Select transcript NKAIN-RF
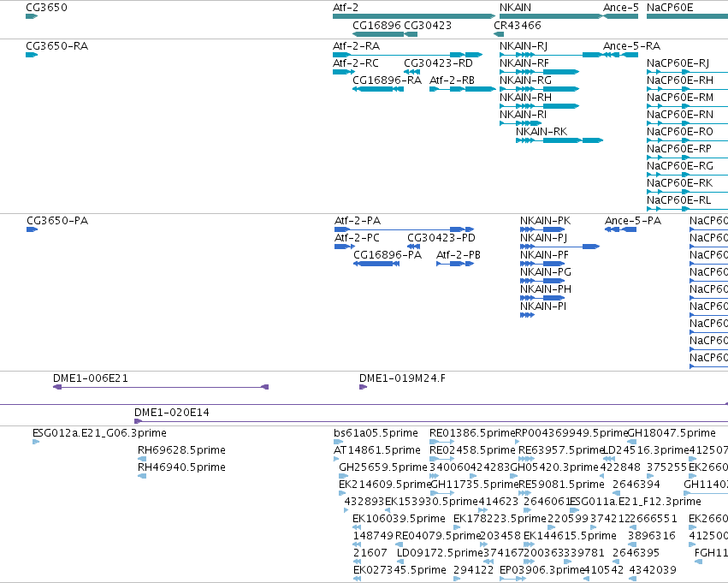Viewport: 728px width, 583px height. (524, 62)
